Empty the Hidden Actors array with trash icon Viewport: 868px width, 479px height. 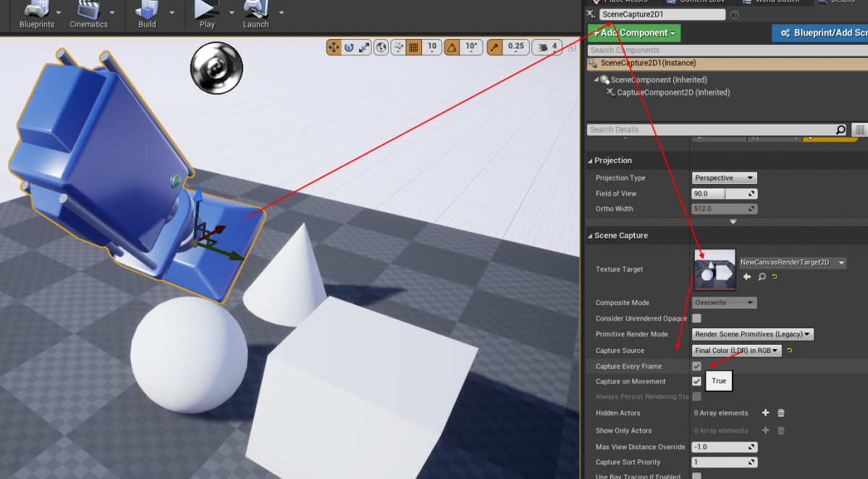[x=781, y=413]
